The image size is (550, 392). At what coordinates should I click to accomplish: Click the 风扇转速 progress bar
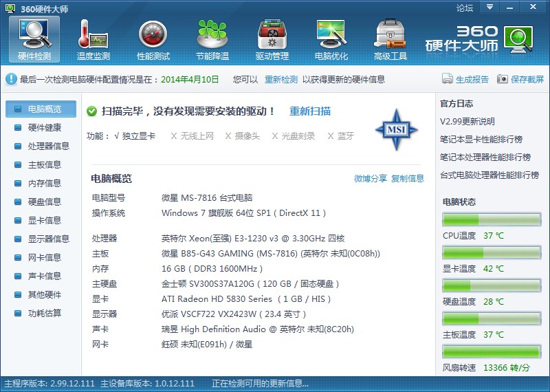(492, 351)
